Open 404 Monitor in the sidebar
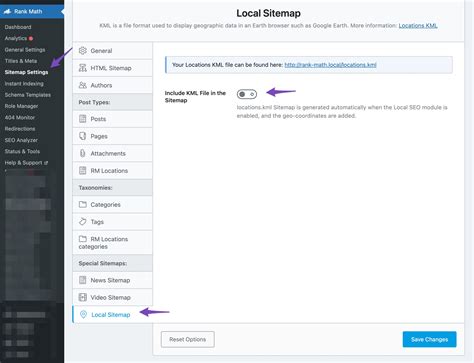 coord(20,117)
